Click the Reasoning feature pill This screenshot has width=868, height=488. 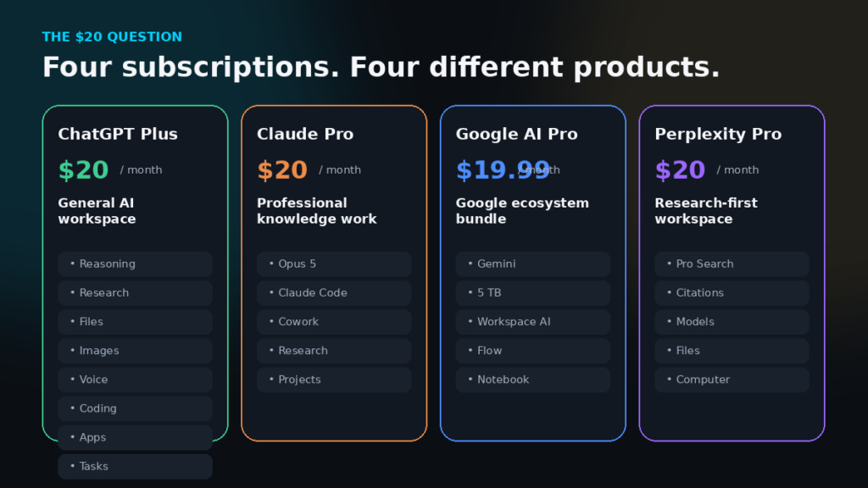(x=135, y=264)
